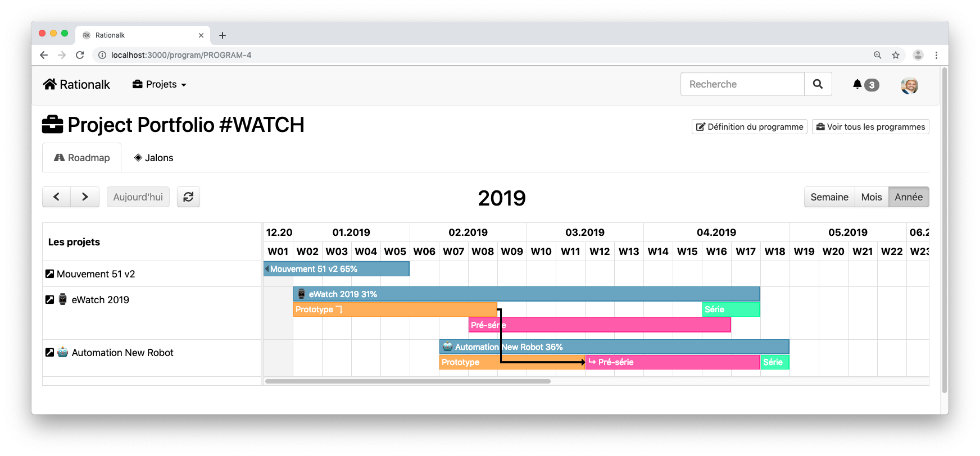Image resolution: width=980 pixels, height=456 pixels.
Task: Click the 01.2019 month header
Action: click(x=351, y=232)
